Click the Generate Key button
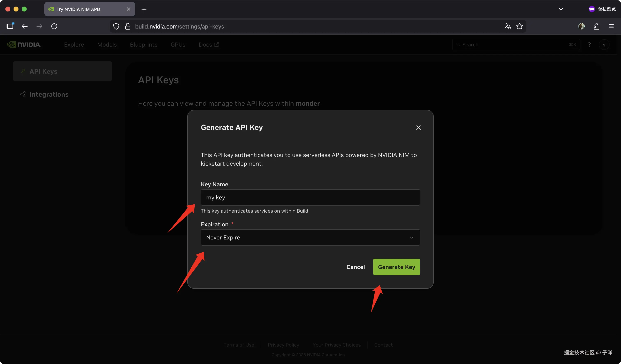This screenshot has width=621, height=364. point(396,267)
